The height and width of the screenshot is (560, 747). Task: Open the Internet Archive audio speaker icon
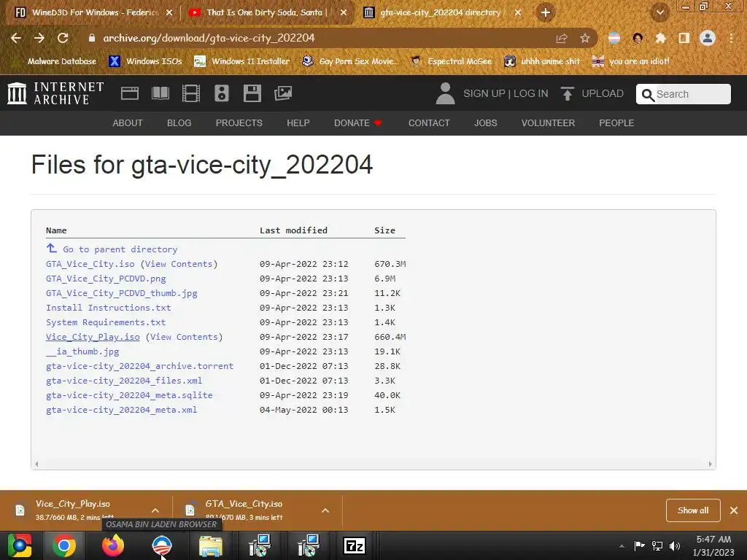click(222, 93)
